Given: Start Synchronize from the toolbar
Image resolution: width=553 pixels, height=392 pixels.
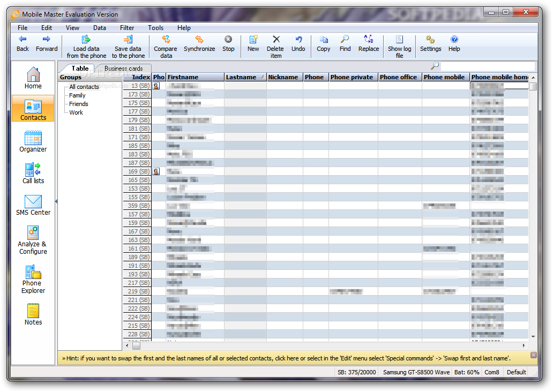Looking at the screenshot, I should tap(199, 43).
